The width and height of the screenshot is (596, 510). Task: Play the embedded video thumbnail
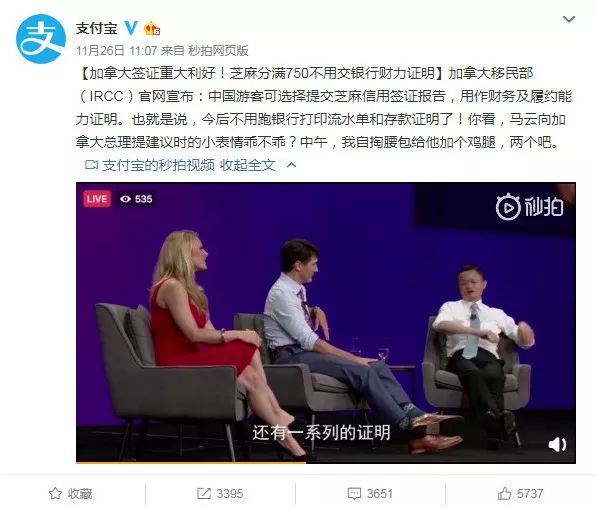(326, 323)
